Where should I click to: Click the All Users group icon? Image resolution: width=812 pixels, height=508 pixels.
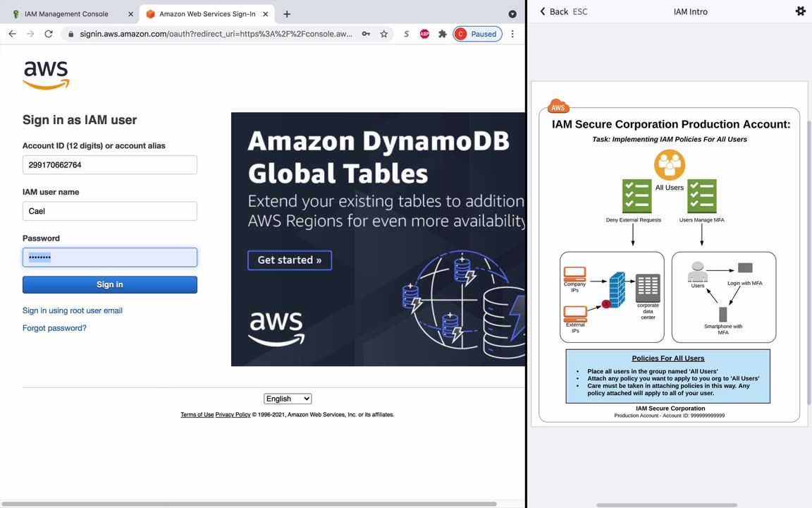[670, 164]
